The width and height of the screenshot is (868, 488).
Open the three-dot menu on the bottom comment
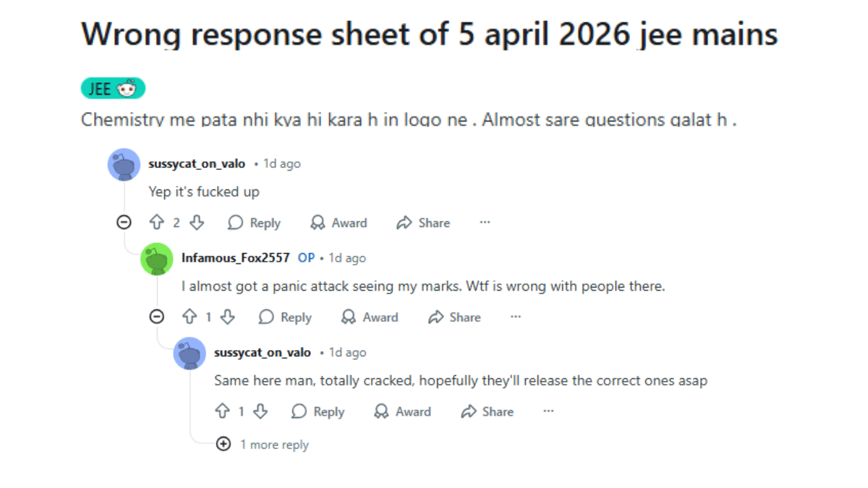click(x=548, y=411)
